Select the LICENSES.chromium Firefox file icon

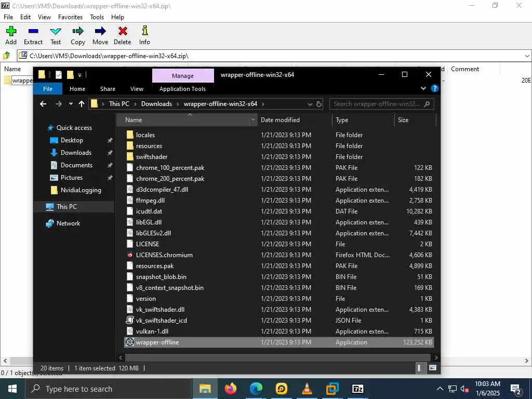pos(129,255)
